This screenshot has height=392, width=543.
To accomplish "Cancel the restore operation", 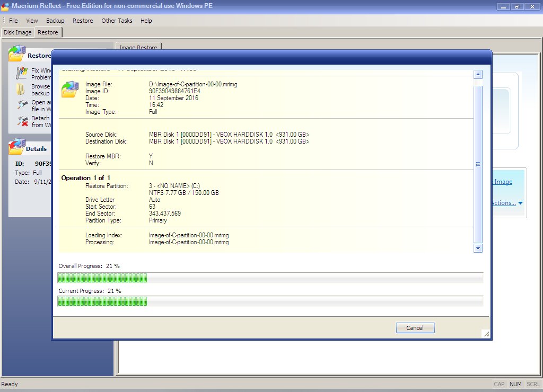I will tap(415, 328).
